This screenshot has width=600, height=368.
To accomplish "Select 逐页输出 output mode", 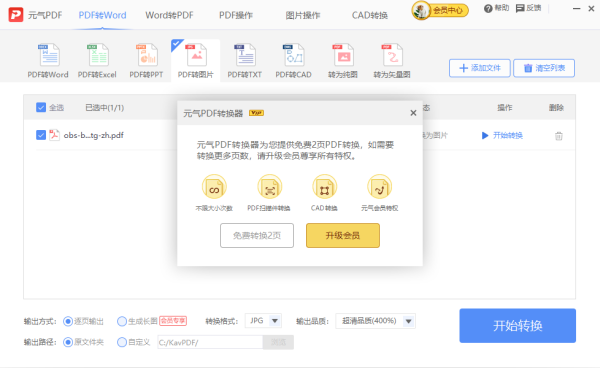I will tap(68, 321).
